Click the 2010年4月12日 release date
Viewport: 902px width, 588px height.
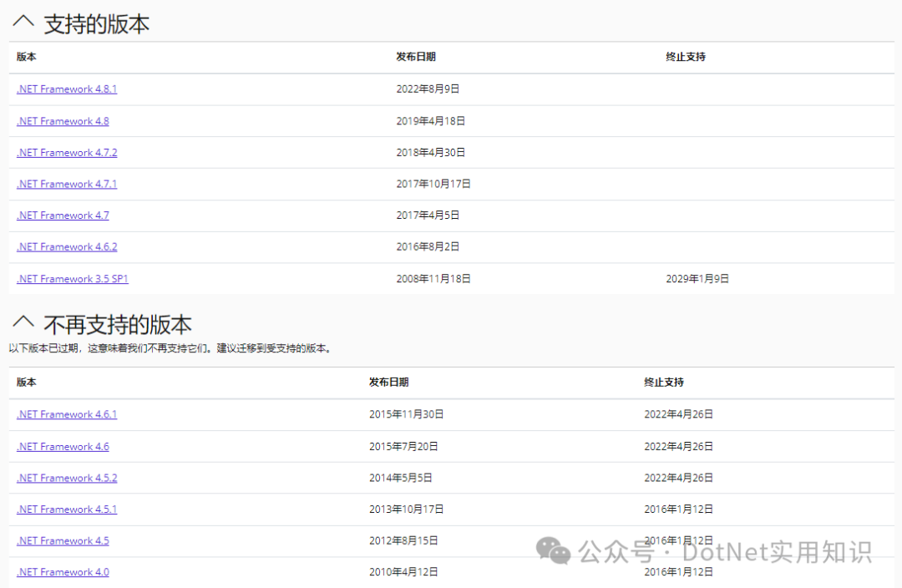tap(403, 572)
